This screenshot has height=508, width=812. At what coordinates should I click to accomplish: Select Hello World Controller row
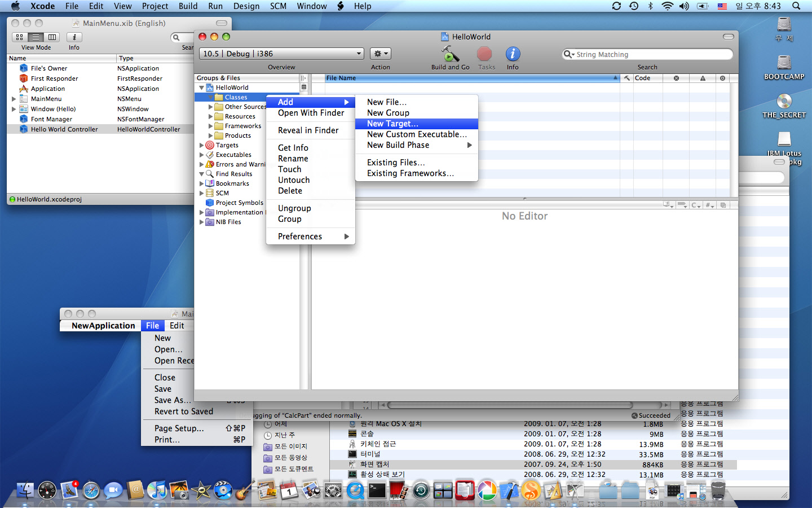[100, 129]
